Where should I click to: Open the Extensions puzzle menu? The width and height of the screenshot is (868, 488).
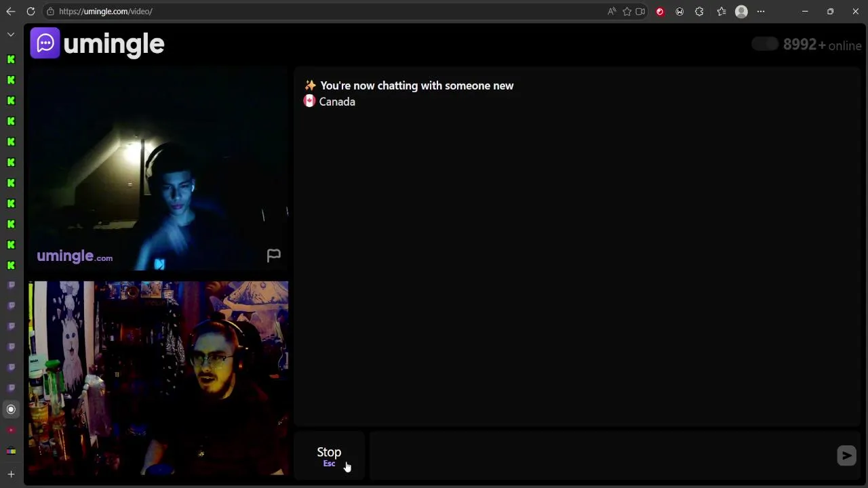699,12
